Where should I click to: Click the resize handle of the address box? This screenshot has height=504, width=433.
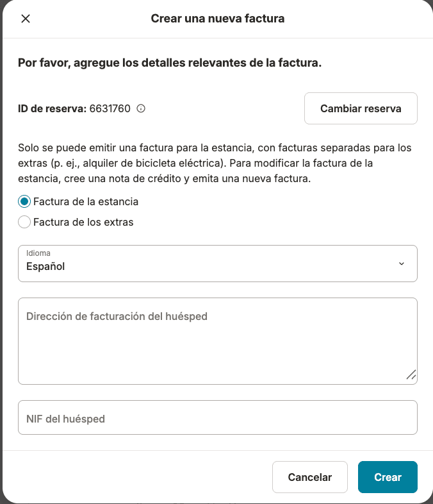[x=411, y=375]
